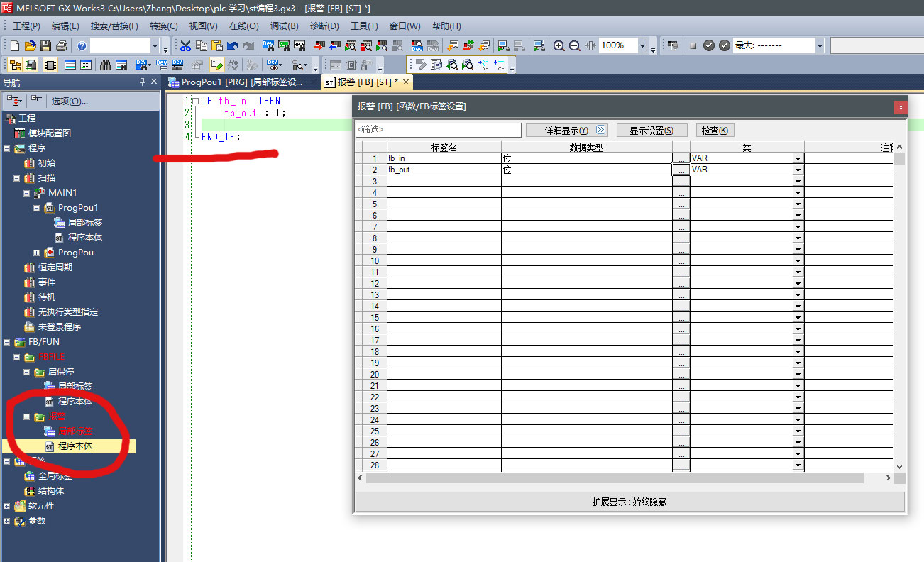Click the Zoom out magnifier icon
The height and width of the screenshot is (562, 924).
tap(575, 46)
